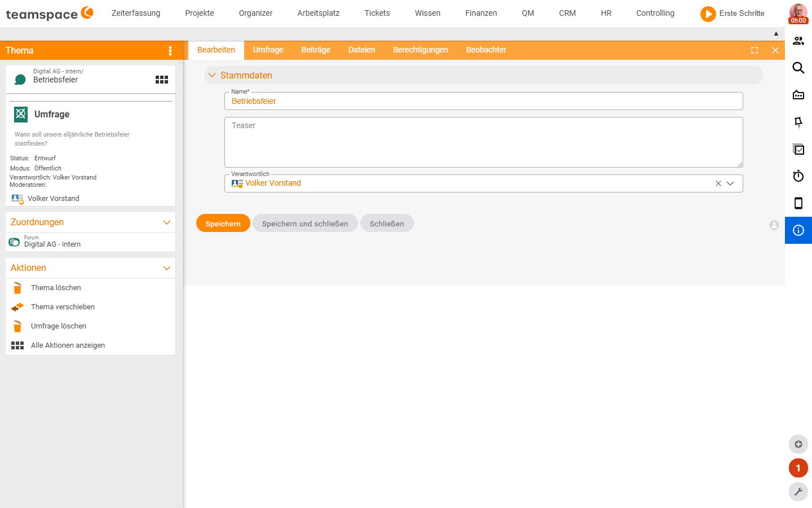The image size is (812, 508).
Task: Open the stopwatch timer icon in right sidebar
Action: [798, 176]
